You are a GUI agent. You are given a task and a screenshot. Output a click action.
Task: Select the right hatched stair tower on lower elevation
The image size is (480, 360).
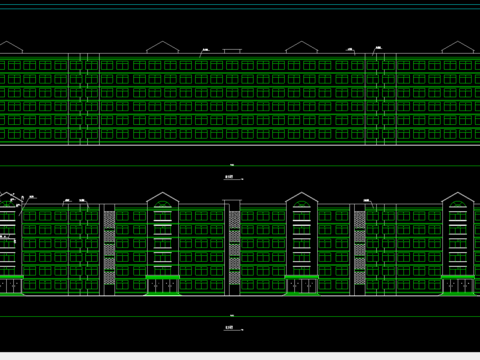[359, 248]
